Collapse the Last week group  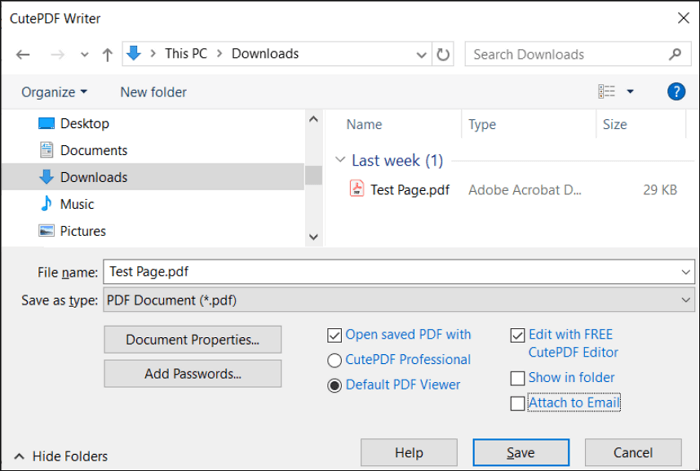pyautogui.click(x=340, y=159)
